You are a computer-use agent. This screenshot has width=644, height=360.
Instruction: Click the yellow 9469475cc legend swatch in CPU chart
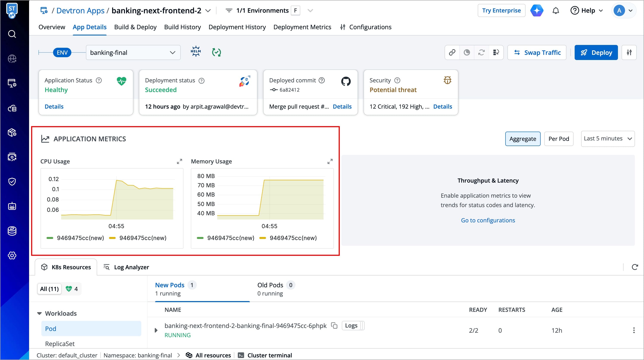(x=112, y=238)
